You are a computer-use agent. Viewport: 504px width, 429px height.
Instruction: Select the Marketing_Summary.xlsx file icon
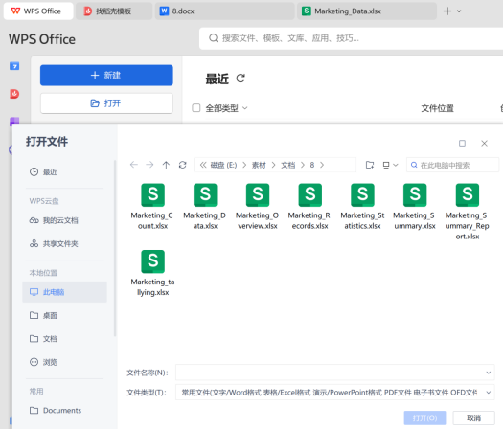(415, 194)
